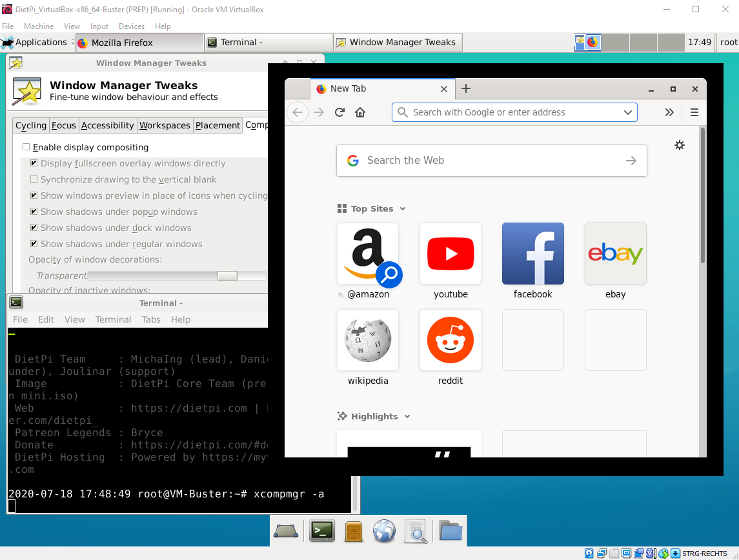Open VirtualBox Machine menu

pyautogui.click(x=39, y=26)
